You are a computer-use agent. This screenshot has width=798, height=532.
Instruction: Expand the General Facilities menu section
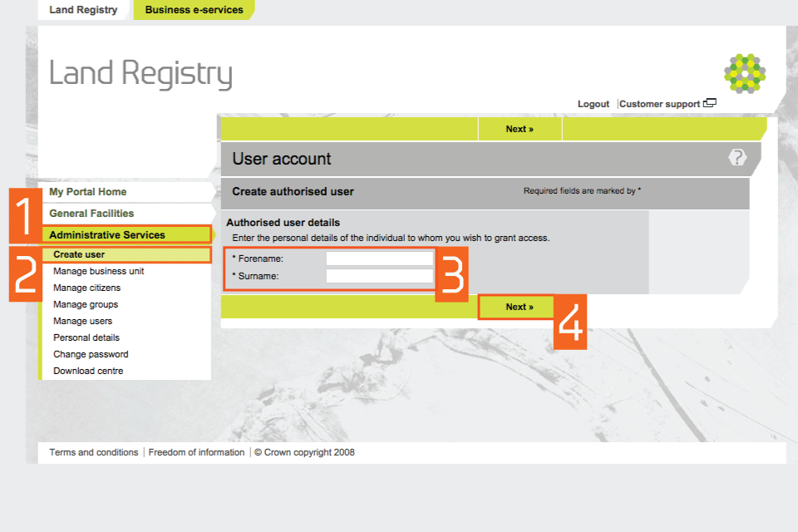click(x=91, y=214)
